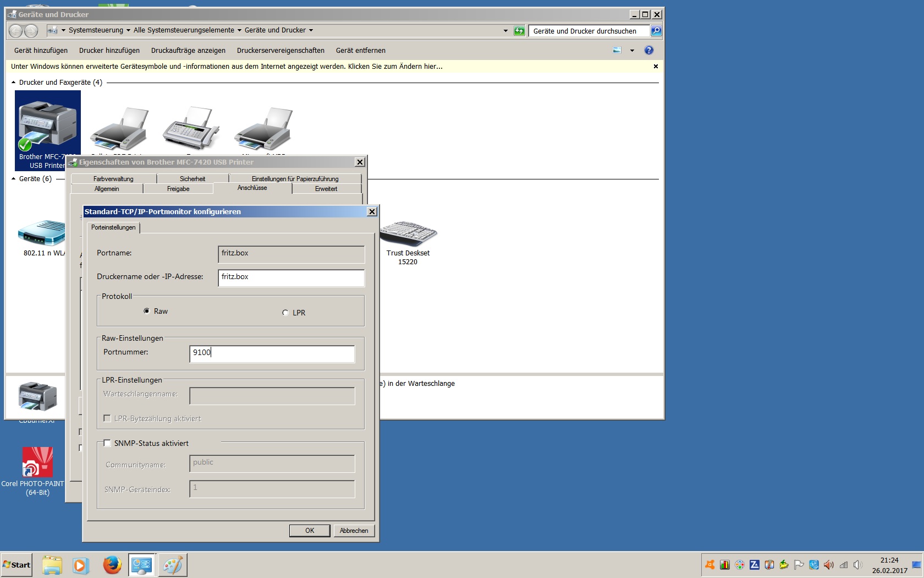Click Gerät hinzufügen in the toolbar
The height and width of the screenshot is (578, 924).
(x=41, y=50)
